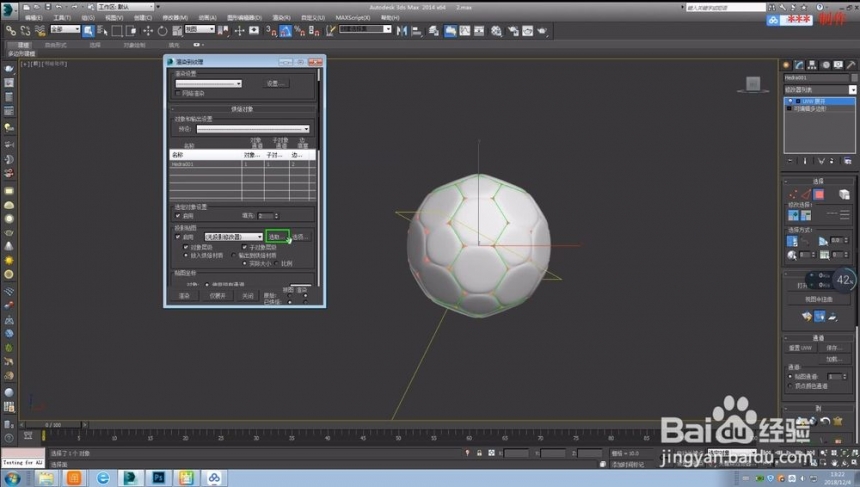Toggle the Angle Snap icon
This screenshot has width=860, height=487.
[x=285, y=31]
